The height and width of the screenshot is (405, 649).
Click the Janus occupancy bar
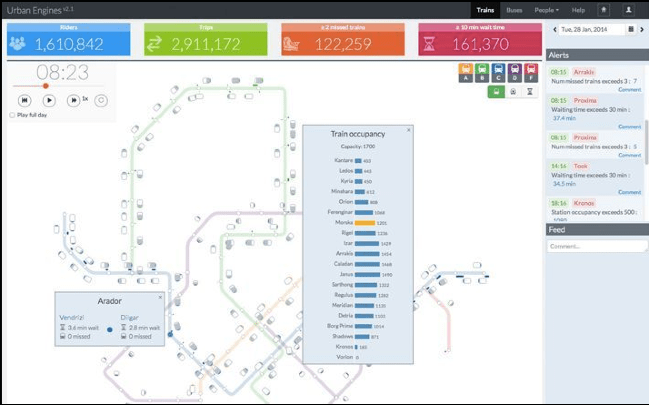(367, 275)
